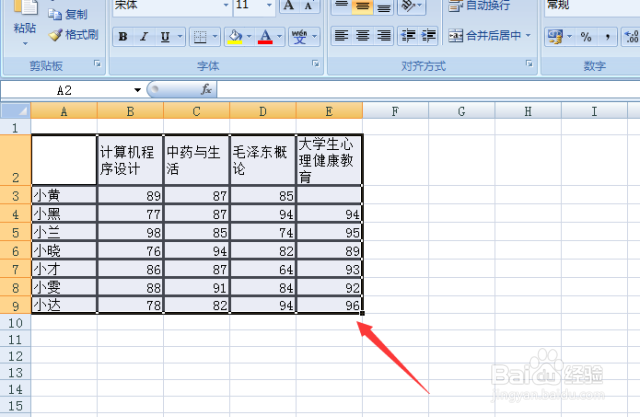
Task: Apply the cell borders button
Action: [200, 37]
